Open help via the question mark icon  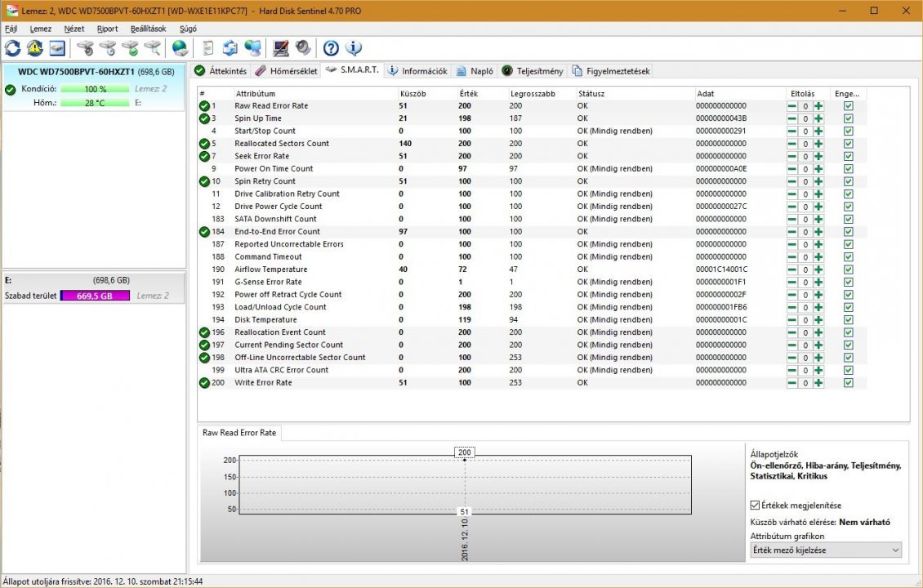(331, 48)
